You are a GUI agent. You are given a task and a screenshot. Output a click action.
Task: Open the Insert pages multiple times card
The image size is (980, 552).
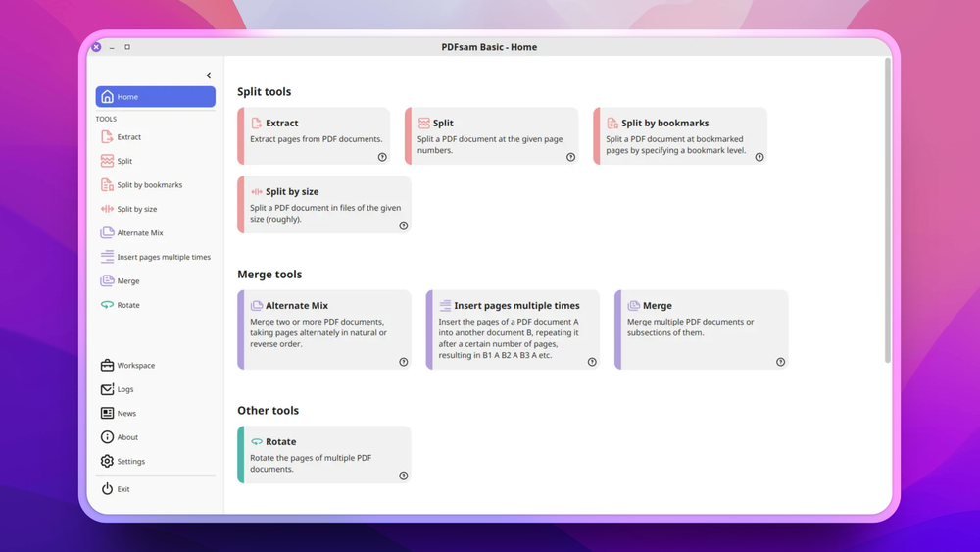click(514, 329)
